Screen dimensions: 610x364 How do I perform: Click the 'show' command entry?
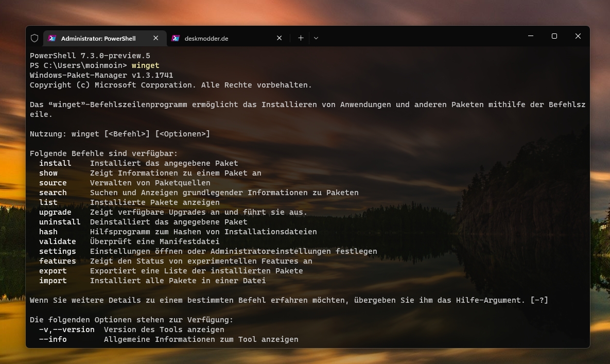[48, 173]
